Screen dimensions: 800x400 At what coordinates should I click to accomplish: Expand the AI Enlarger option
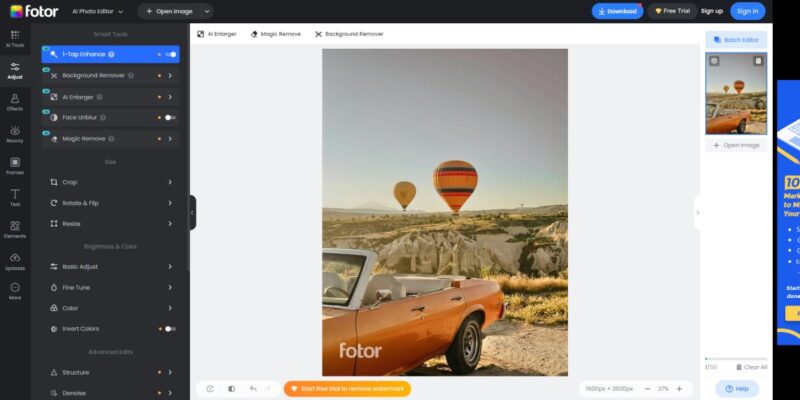pyautogui.click(x=170, y=96)
